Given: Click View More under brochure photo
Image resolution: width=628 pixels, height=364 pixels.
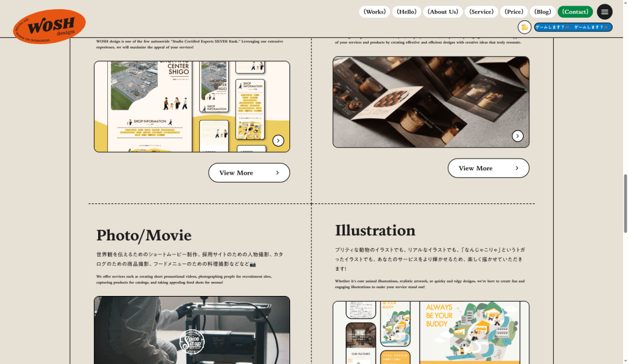Looking at the screenshot, I should click(x=488, y=168).
